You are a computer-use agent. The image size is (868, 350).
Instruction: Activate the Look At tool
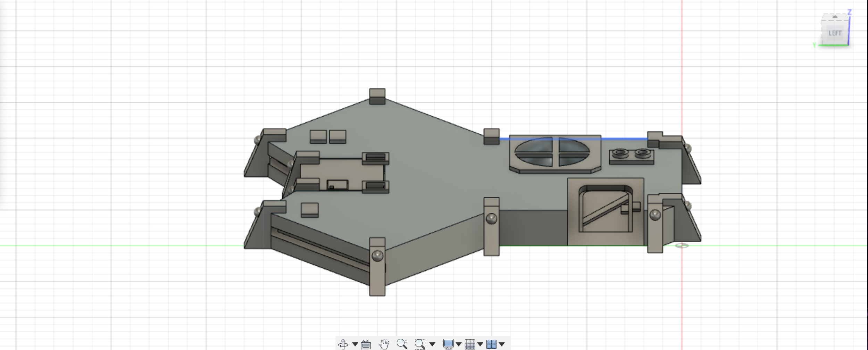point(366,344)
